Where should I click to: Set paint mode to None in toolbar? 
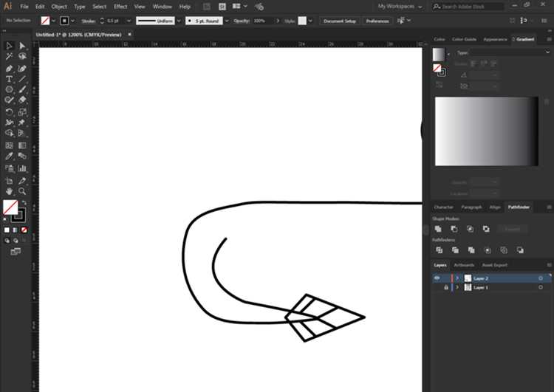click(24, 230)
